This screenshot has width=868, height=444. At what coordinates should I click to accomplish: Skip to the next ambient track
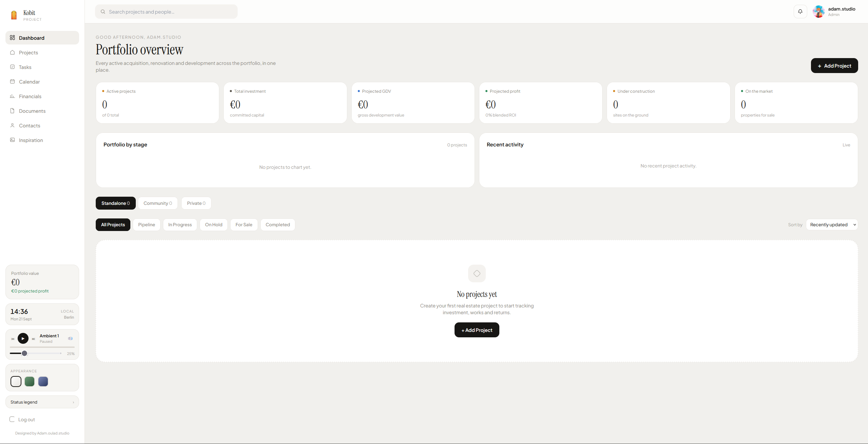[33, 339]
